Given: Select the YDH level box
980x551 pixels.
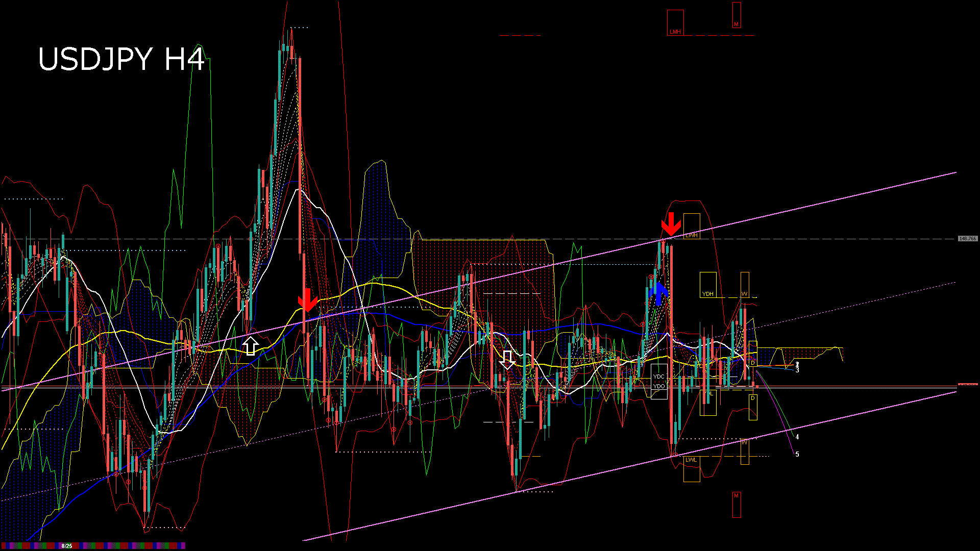Looking at the screenshot, I should (708, 285).
